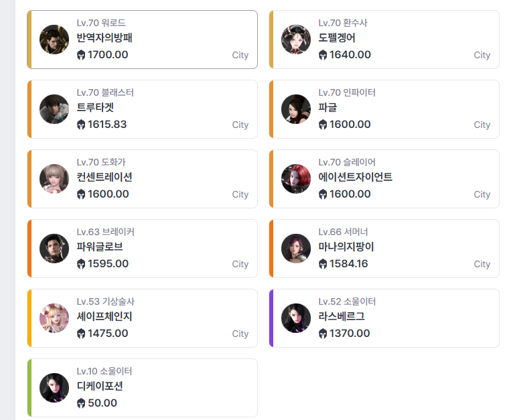Click the 컨센트레이션 artist portrait
The image size is (505, 420).
[x=54, y=179]
